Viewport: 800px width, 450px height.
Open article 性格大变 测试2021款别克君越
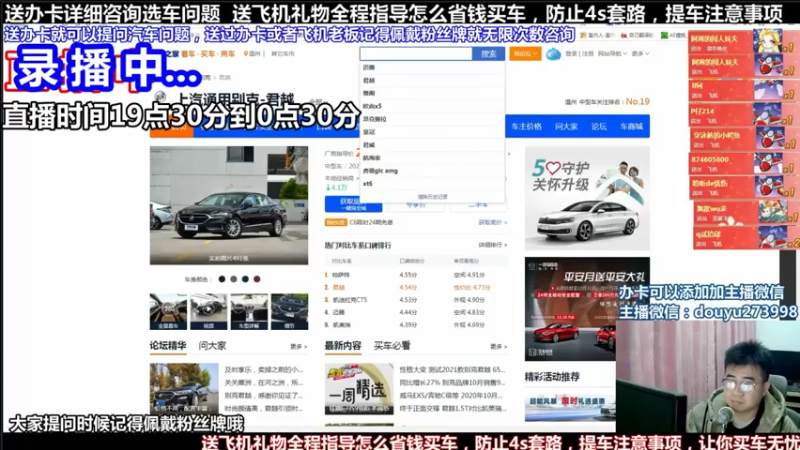[453, 369]
